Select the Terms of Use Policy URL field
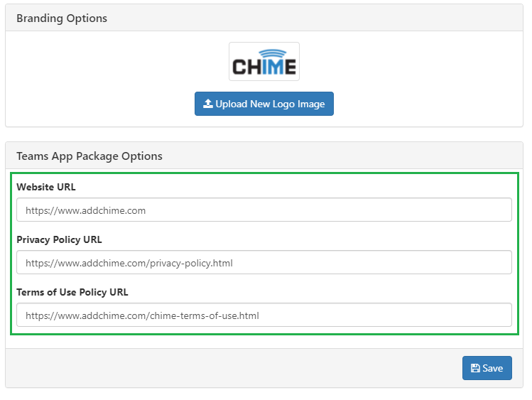Screen dimensions: 532x400 264,315
